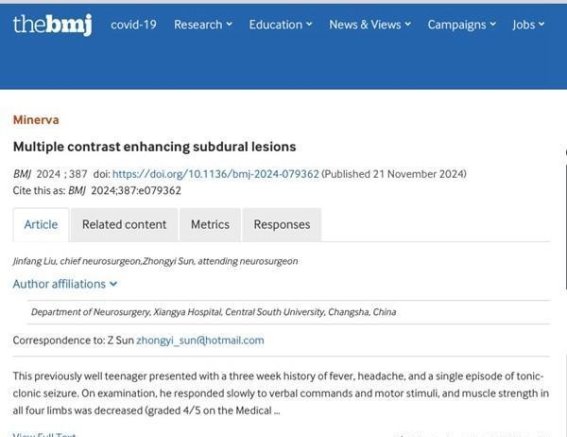Viewport: 567px width, 437px height.
Task: Click the chevron beside Campaigns
Action: 493,24
